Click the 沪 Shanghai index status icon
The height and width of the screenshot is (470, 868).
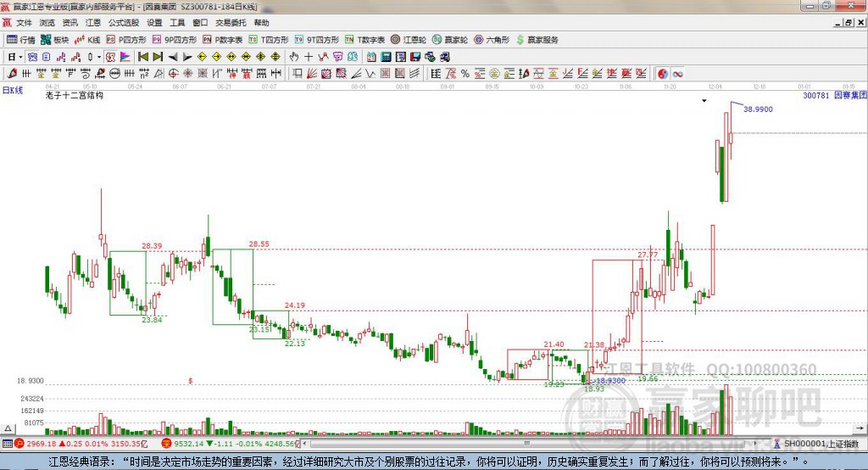(x=19, y=444)
